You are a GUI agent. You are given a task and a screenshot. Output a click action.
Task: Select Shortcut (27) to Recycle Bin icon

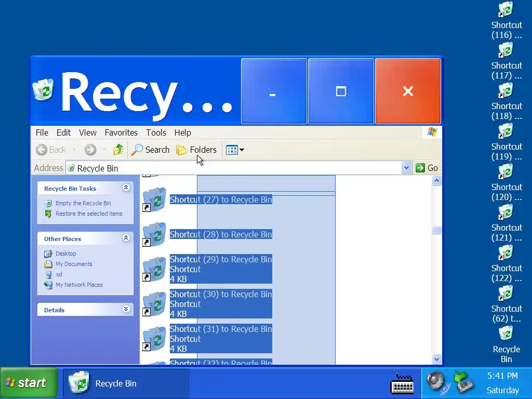(x=154, y=200)
